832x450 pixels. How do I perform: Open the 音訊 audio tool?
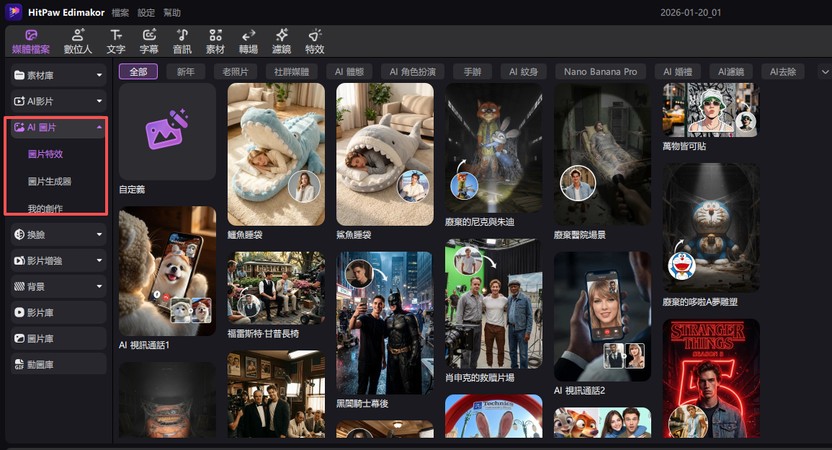pos(182,41)
